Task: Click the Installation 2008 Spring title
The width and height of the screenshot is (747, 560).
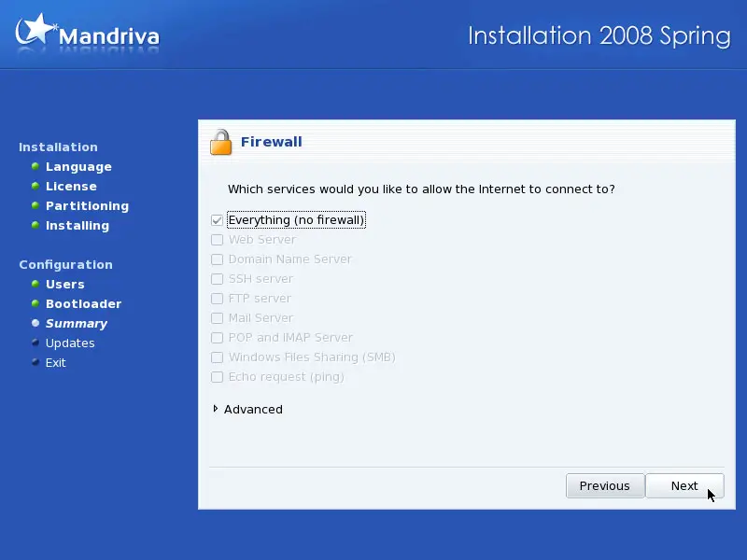Action: [599, 36]
